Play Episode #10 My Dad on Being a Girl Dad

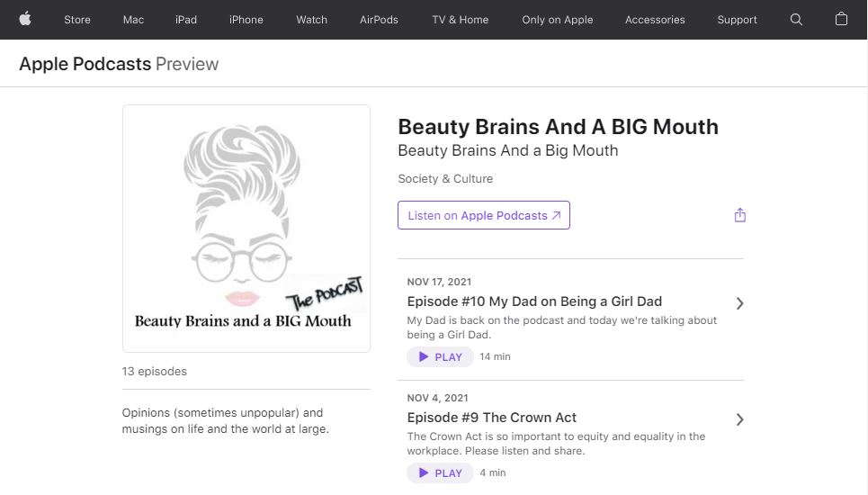point(440,357)
